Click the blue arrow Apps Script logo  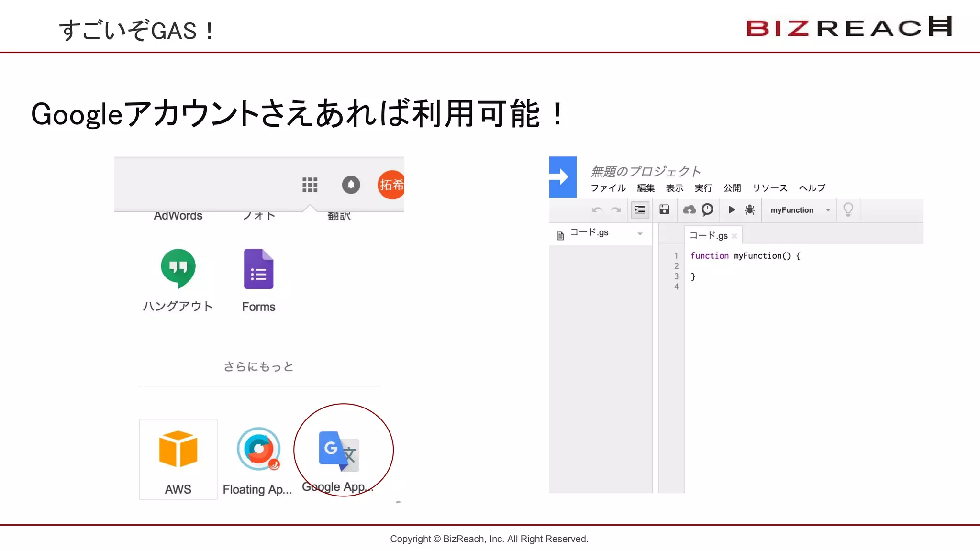click(x=563, y=177)
